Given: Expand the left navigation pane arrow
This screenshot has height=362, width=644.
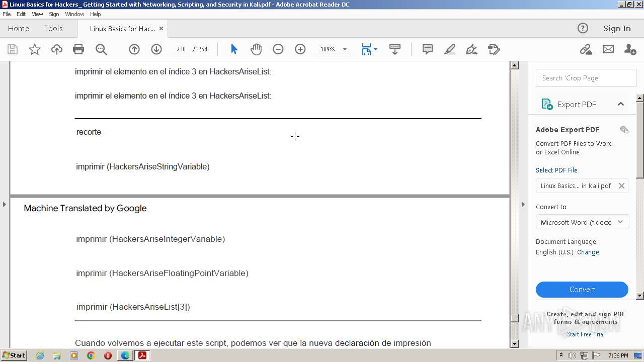Looking at the screenshot, I should point(5,204).
